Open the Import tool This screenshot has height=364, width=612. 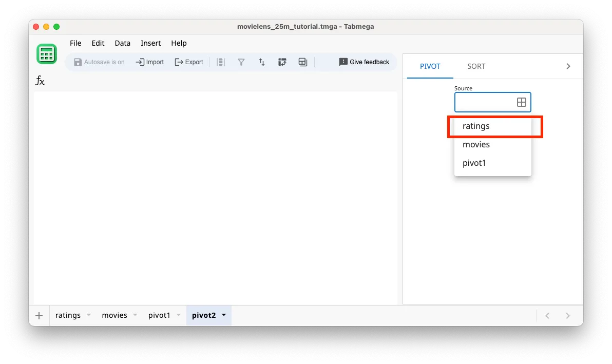[x=149, y=62]
